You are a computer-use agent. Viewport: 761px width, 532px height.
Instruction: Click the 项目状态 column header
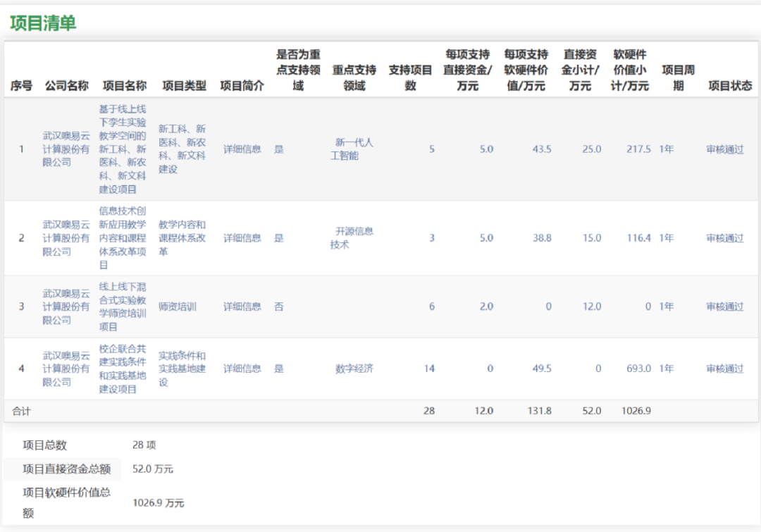click(x=730, y=85)
